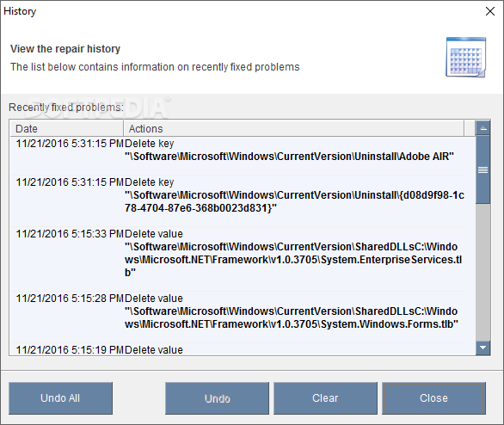Viewport: 504px width, 425px height.
Task: Close the window with the X icon
Action: click(x=490, y=11)
